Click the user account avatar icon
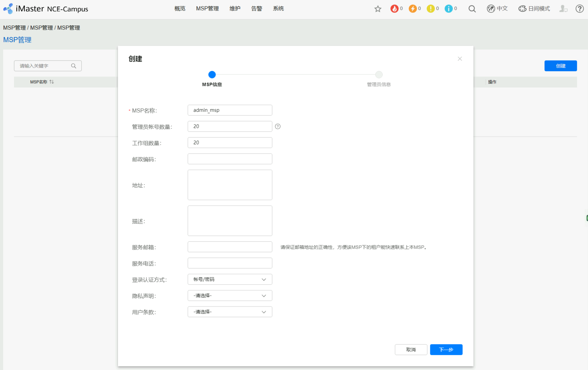Viewport: 588px width, 370px height. point(563,9)
